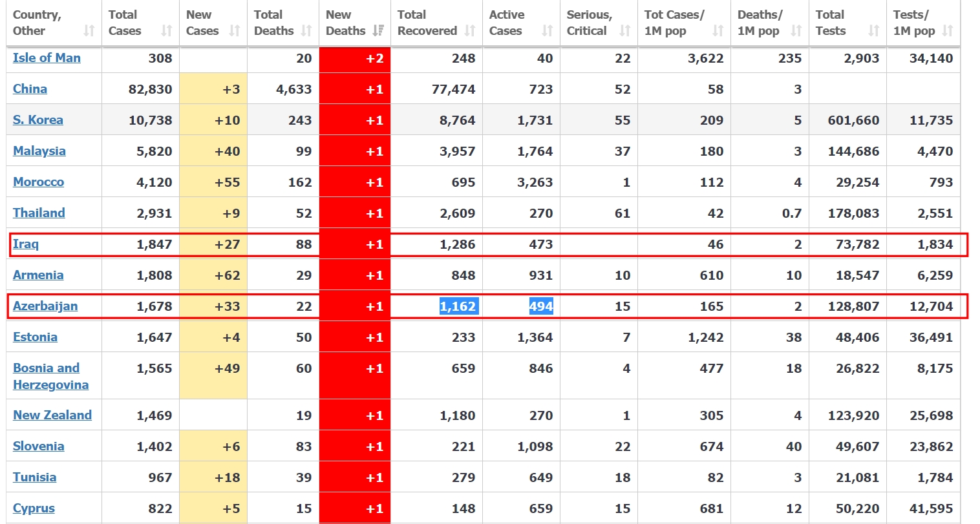Click sort icon in Tot Cases/1M pop header
Screen dimensions: 980x524
point(718,30)
